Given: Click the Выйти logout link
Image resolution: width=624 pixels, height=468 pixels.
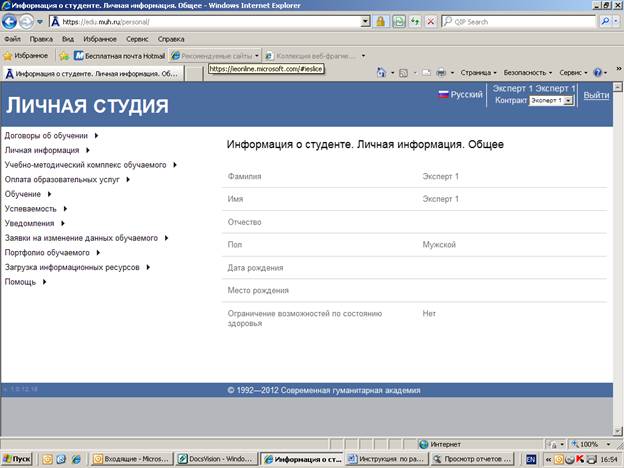Looking at the screenshot, I should coord(596,95).
